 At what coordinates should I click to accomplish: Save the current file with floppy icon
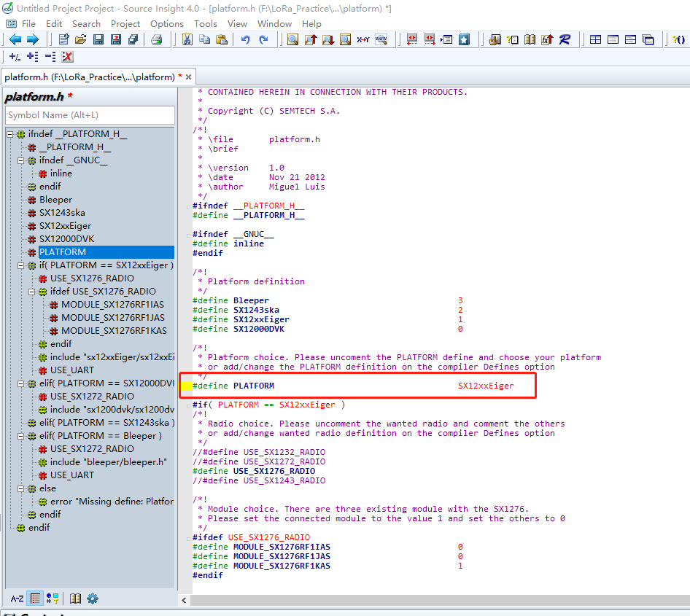(98, 39)
